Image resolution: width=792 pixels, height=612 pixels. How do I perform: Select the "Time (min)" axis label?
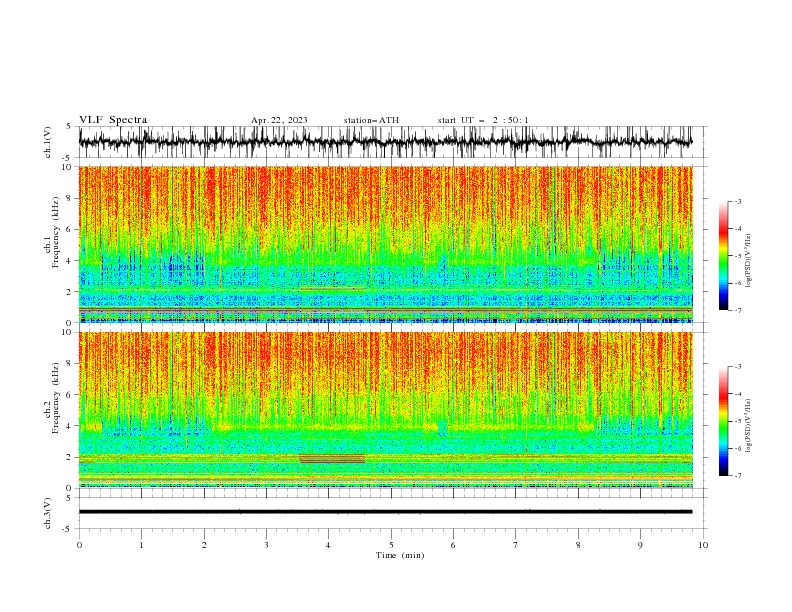(x=400, y=555)
